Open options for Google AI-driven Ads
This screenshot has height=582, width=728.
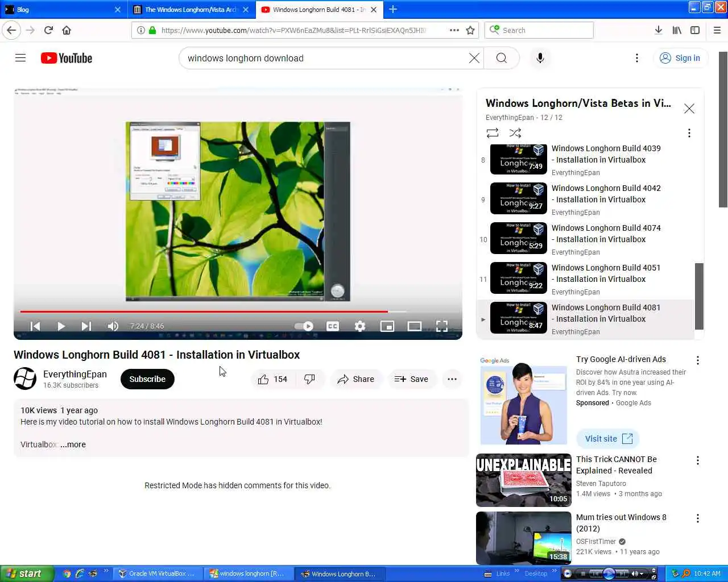tap(698, 360)
